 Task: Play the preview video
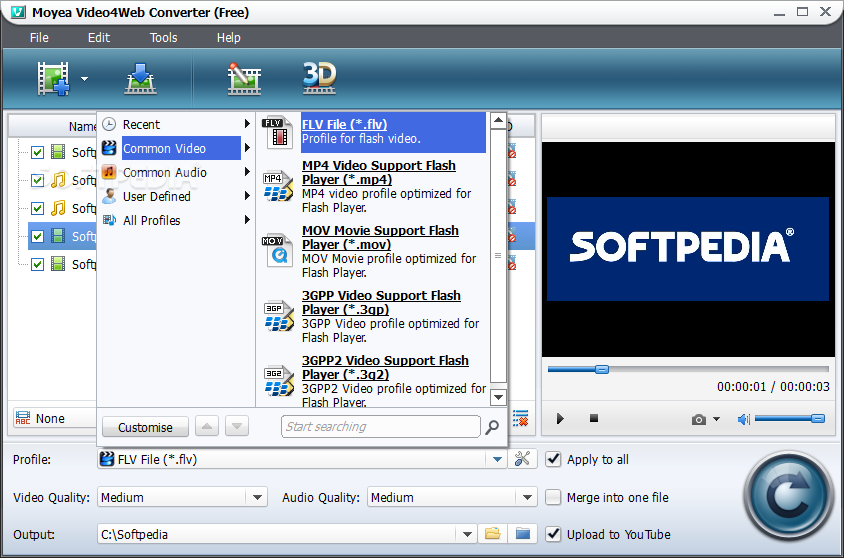click(x=560, y=418)
